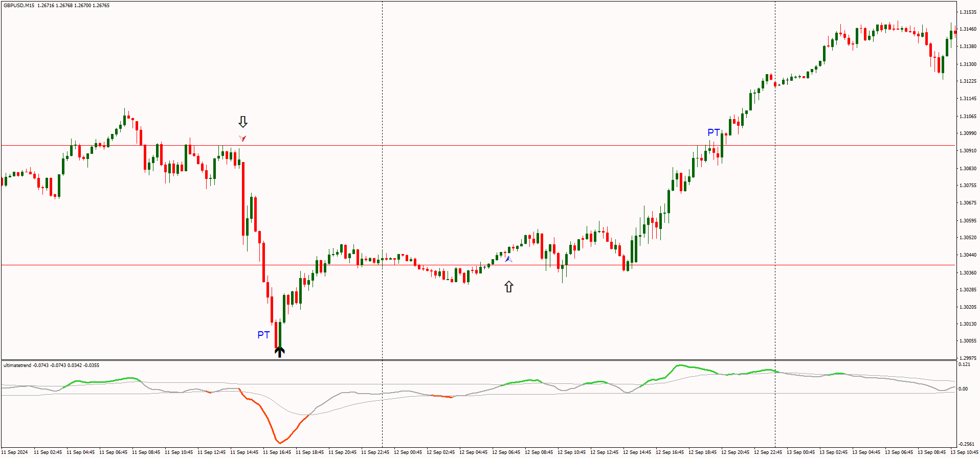
Task: Click the first dashed vertical period separator
Action: [382, 153]
